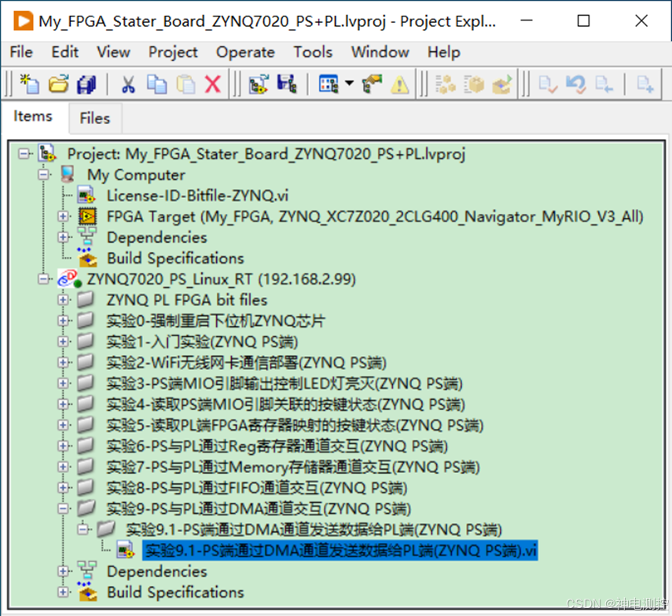Select 实验6-PS与PL通过Reg寄存器 folder
672x616 pixels.
(277, 446)
